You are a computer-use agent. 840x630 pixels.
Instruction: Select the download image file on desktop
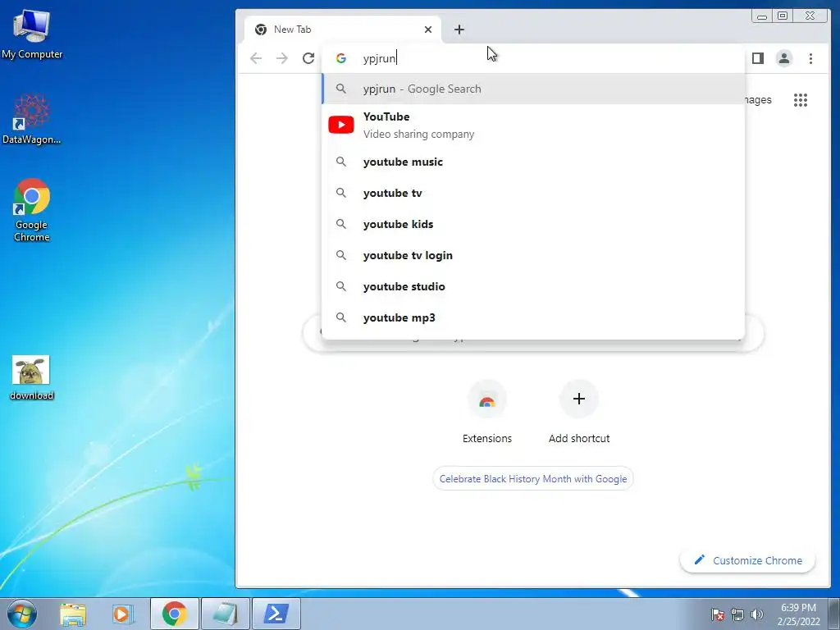coord(31,377)
